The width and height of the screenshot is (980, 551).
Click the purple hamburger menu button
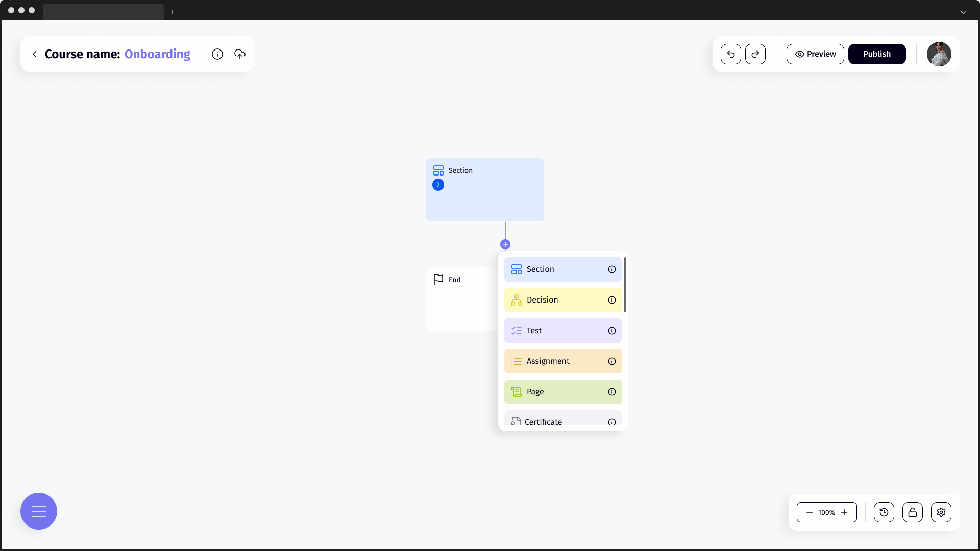pos(39,511)
